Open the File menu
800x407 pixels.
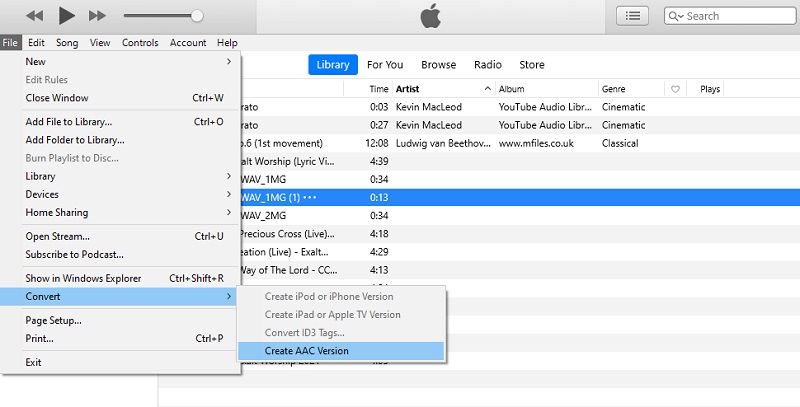point(10,43)
